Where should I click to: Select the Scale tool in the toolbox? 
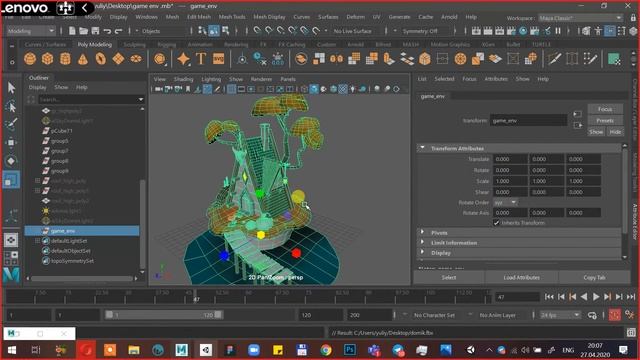tap(11, 179)
